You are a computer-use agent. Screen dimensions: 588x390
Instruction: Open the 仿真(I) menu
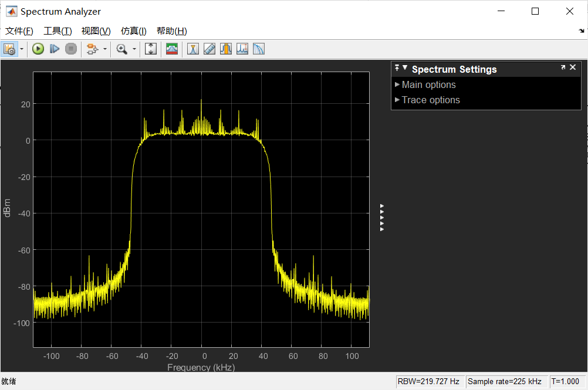click(x=133, y=30)
